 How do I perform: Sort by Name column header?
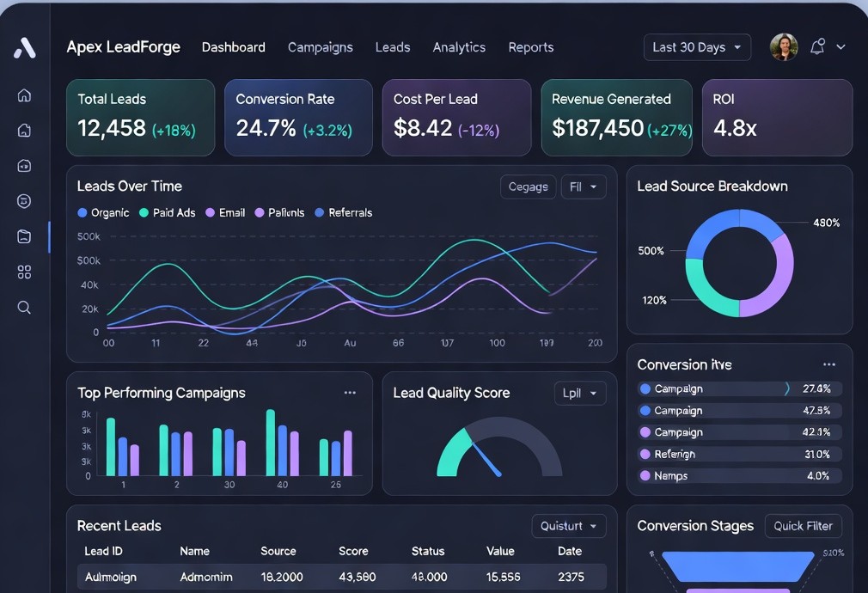point(195,551)
